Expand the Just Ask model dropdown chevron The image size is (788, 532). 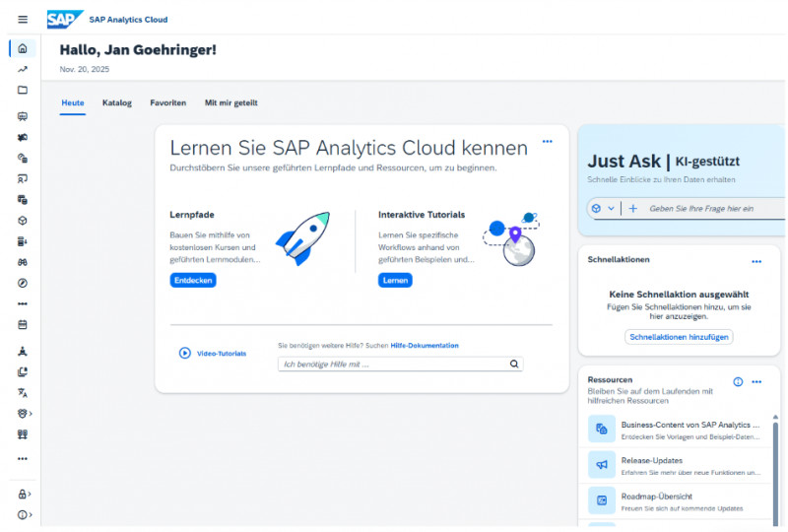611,209
